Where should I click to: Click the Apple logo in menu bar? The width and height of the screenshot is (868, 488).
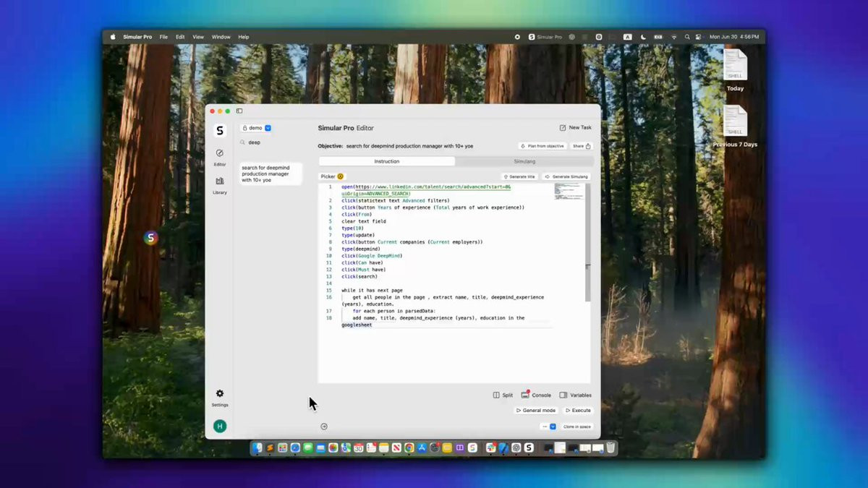[x=113, y=37]
